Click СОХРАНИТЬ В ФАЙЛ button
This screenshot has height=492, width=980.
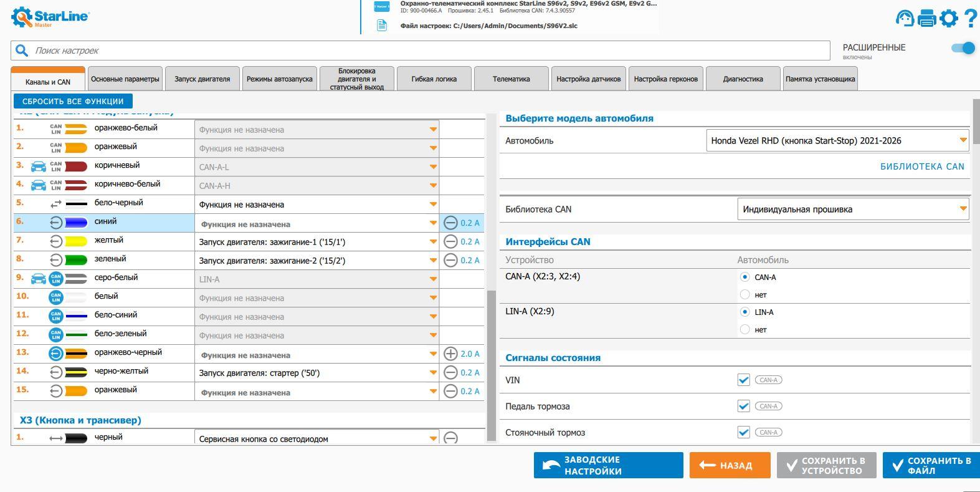tap(931, 465)
